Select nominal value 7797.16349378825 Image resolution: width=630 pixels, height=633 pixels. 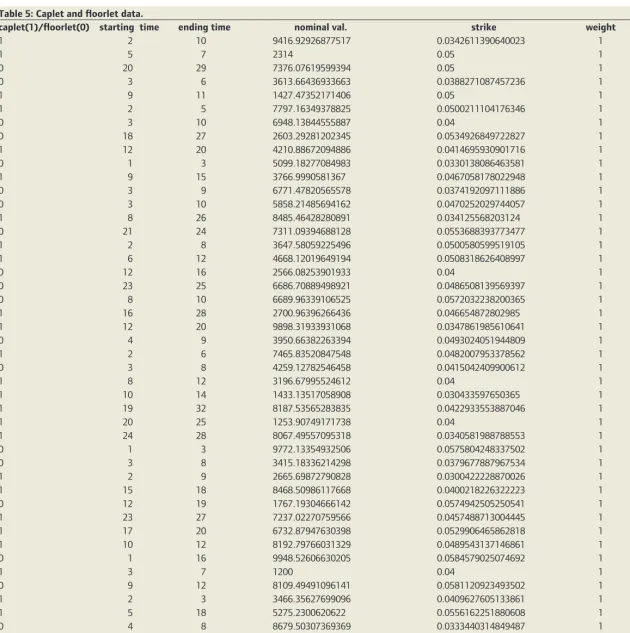pyautogui.click(x=312, y=109)
